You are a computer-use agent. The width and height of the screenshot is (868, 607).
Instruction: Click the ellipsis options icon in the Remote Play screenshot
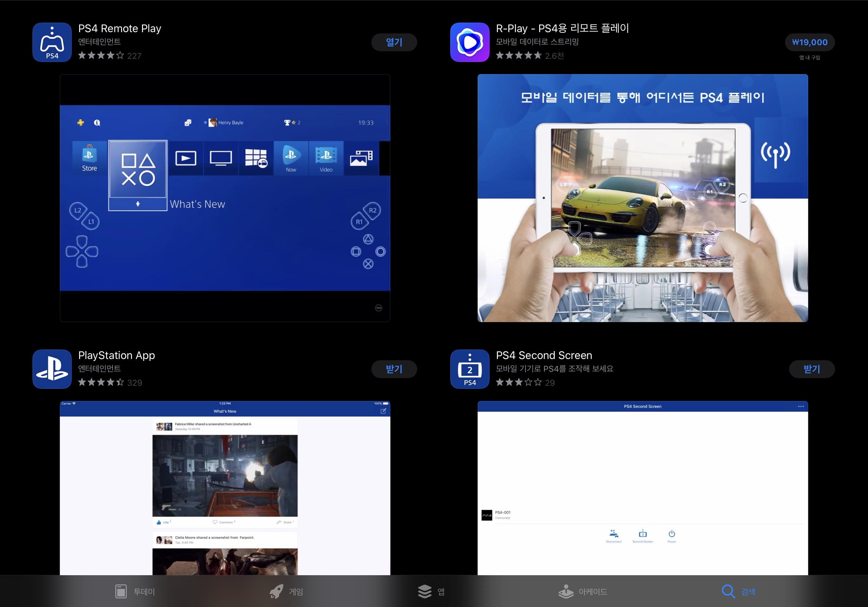point(378,308)
